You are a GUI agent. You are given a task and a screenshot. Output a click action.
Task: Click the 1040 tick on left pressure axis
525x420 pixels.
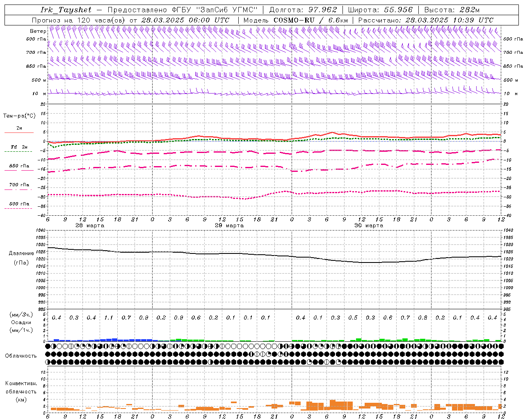[41, 230]
